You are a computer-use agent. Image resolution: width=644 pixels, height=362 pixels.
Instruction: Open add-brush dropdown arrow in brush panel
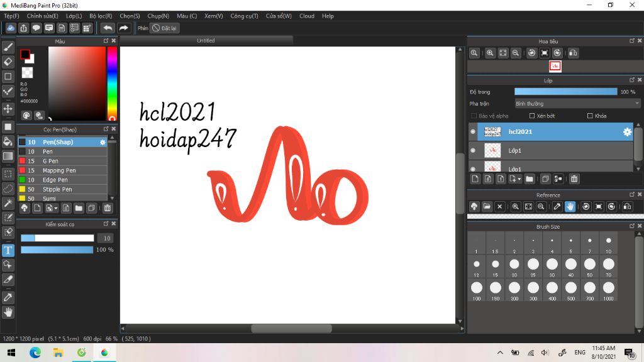point(56,208)
